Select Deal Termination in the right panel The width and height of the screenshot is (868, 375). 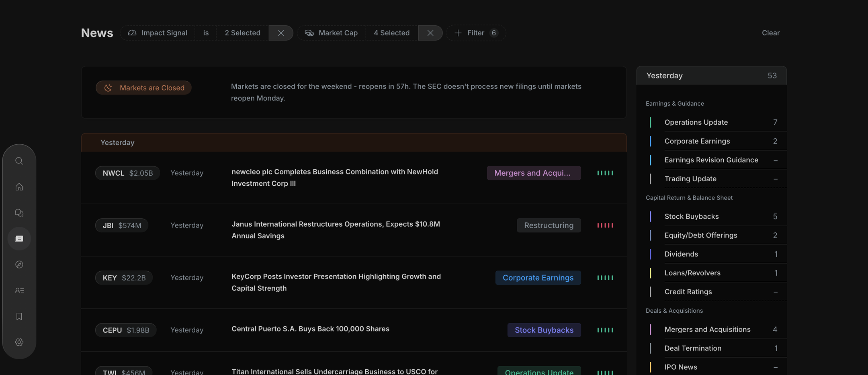pyautogui.click(x=712, y=348)
